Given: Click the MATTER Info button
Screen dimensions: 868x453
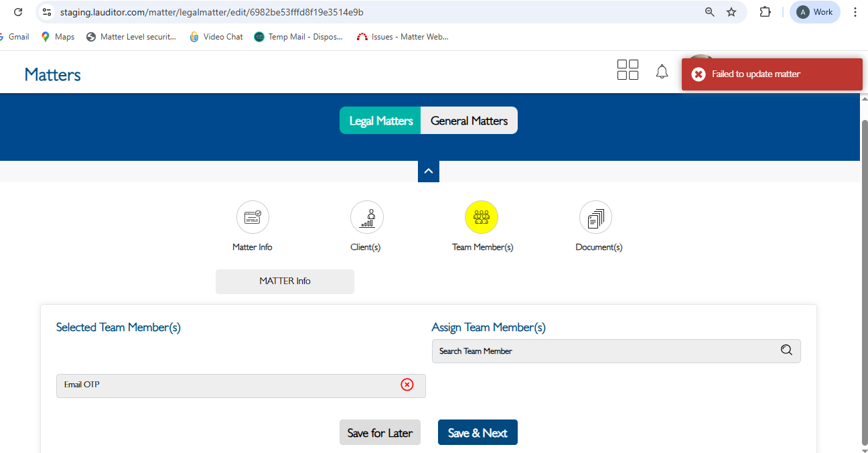Looking at the screenshot, I should click(285, 281).
